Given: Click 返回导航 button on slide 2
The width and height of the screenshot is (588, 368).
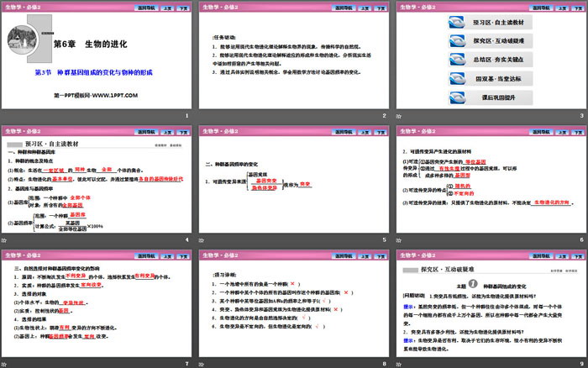Looking at the screenshot, I should coord(344,8).
